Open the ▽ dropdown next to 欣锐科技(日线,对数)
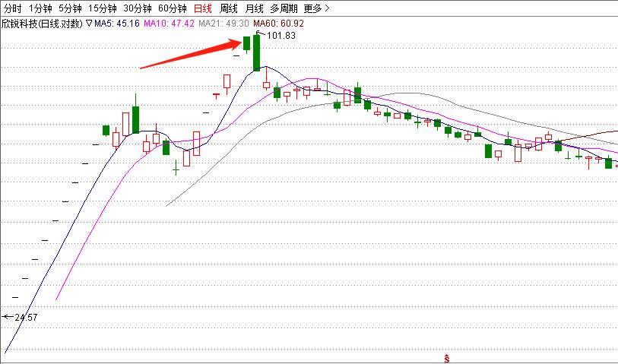Image resolution: width=618 pixels, height=364 pixels. (89, 24)
